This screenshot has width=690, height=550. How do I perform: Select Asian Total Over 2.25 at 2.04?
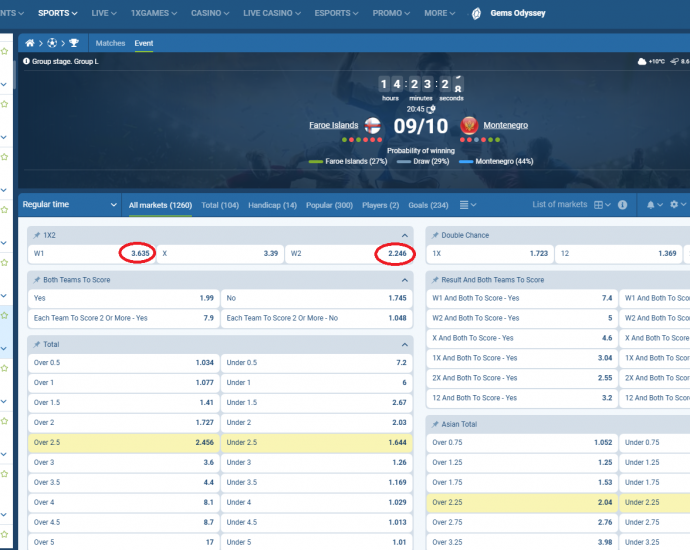pos(522,502)
